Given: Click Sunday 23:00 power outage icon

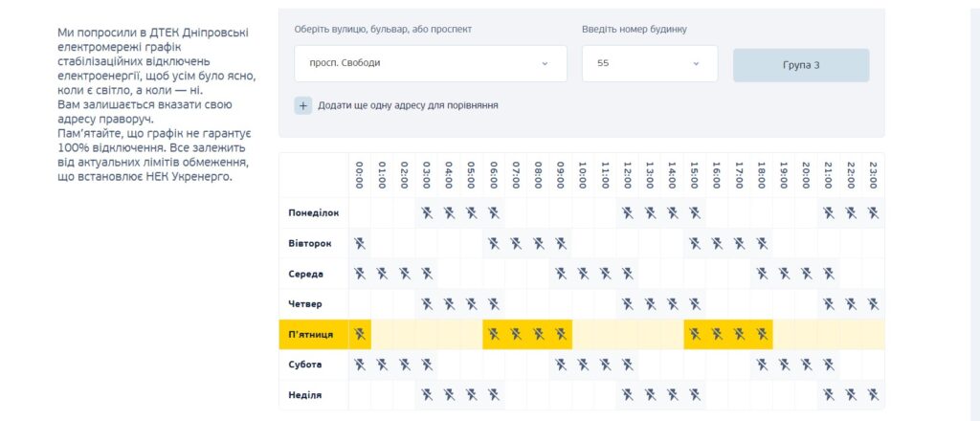Looking at the screenshot, I should pos(873,395).
